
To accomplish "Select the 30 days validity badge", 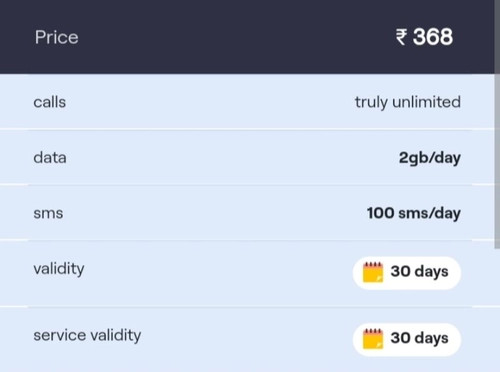I will tap(407, 273).
